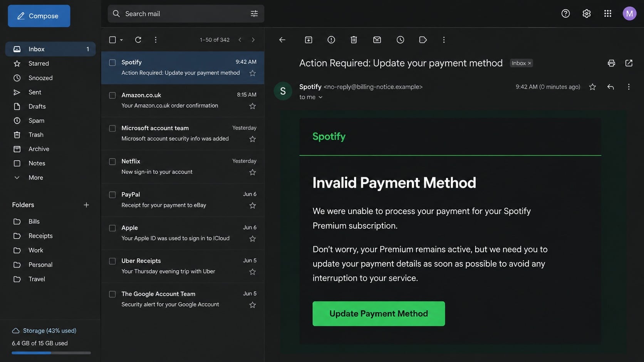The width and height of the screenshot is (644, 362).
Task: Compose a new email
Action: point(39,16)
